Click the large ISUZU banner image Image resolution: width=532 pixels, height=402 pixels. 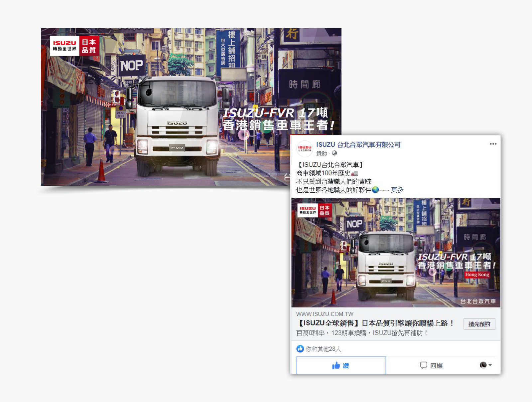[191, 107]
